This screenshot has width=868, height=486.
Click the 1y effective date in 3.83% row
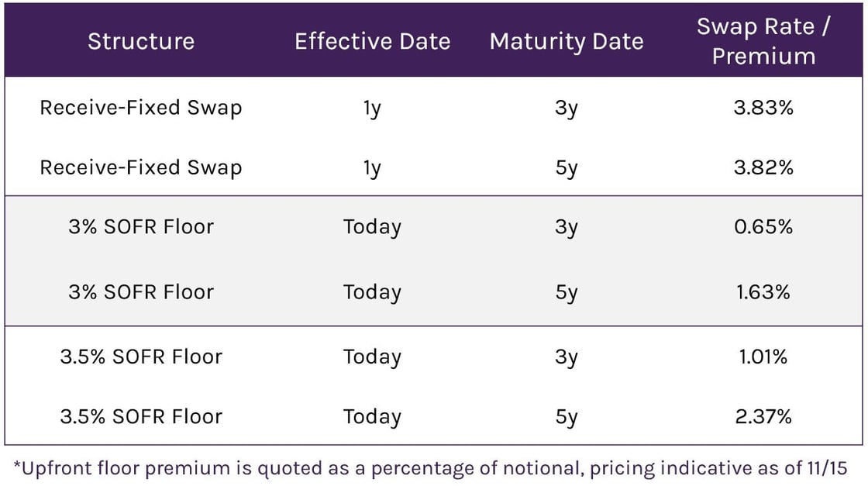coord(372,108)
